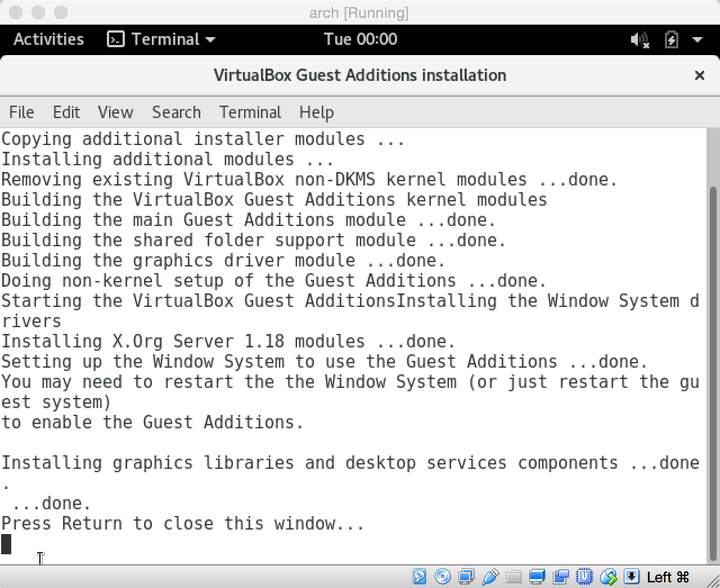The width and height of the screenshot is (720, 588).
Task: Click the 'arch [Running]' VM window title
Action: (x=359, y=13)
